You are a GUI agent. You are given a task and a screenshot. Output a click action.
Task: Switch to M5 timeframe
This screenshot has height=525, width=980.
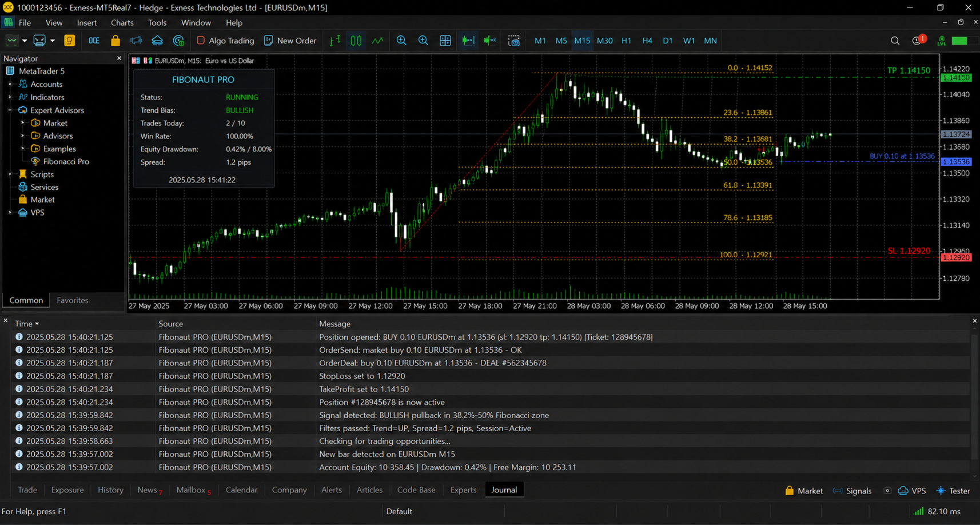(561, 41)
